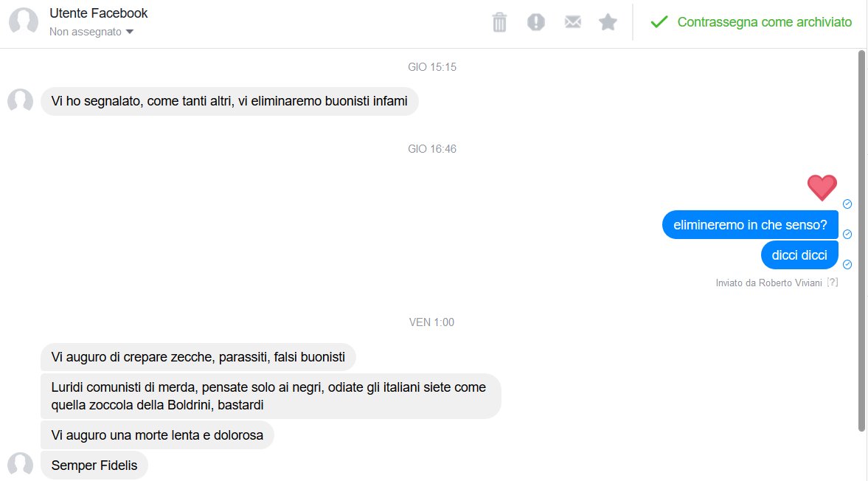Viewport: 868px width, 481px height.
Task: Select the exclamation mark report icon
Action: coord(535,22)
